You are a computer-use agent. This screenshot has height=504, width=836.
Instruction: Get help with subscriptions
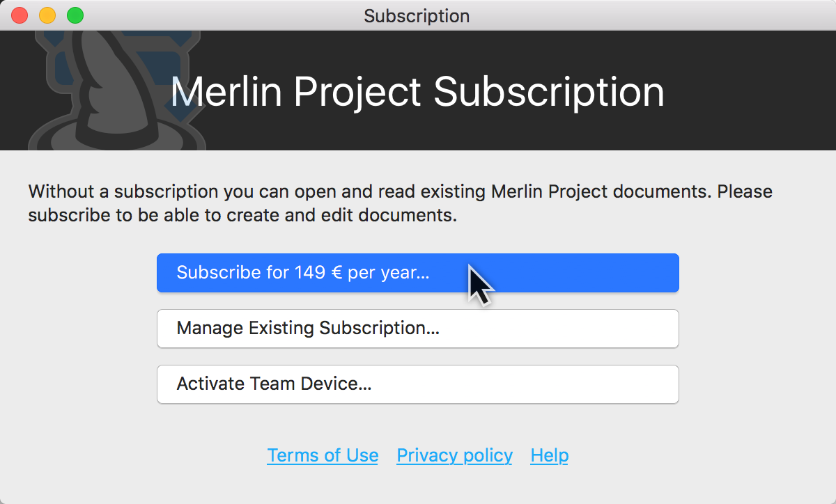click(549, 455)
